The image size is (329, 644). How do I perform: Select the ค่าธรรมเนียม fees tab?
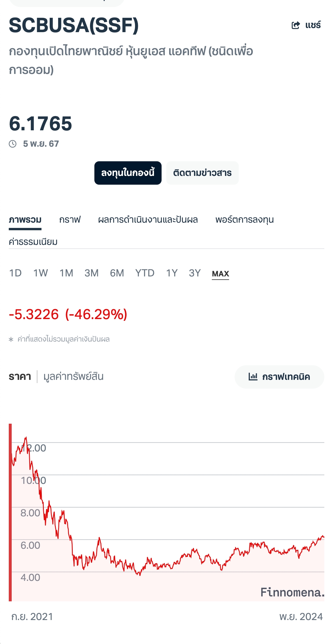point(33,242)
